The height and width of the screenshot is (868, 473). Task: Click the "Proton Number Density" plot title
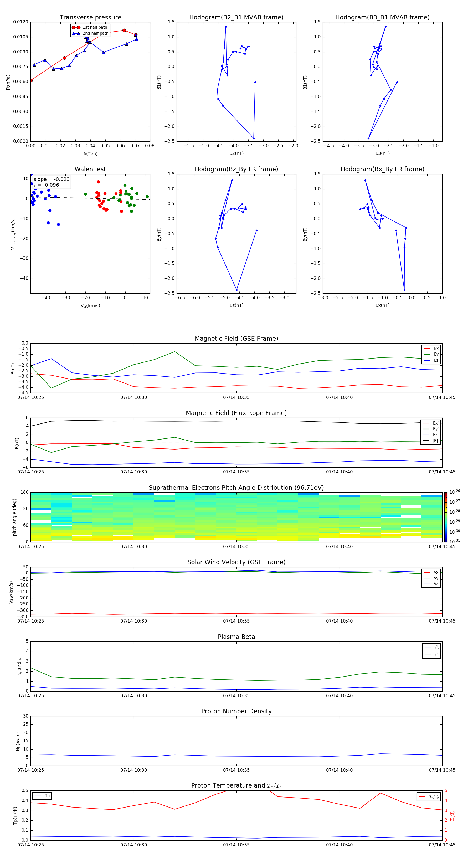pyautogui.click(x=236, y=711)
